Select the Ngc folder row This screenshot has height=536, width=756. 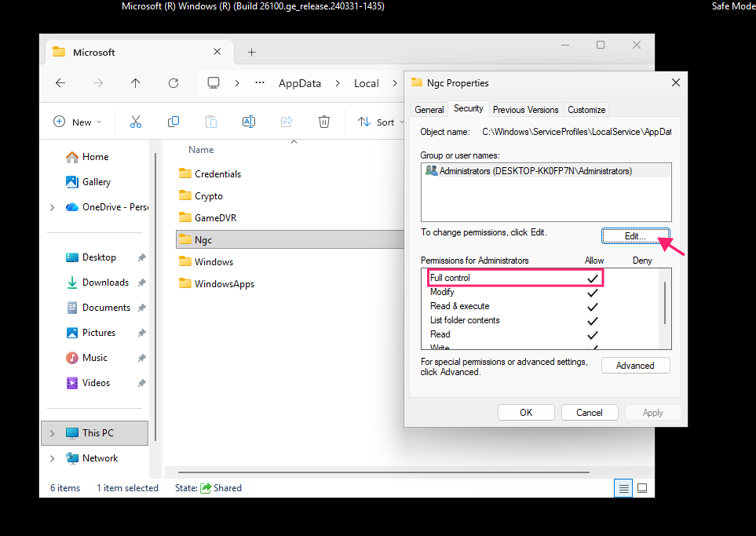pos(290,239)
